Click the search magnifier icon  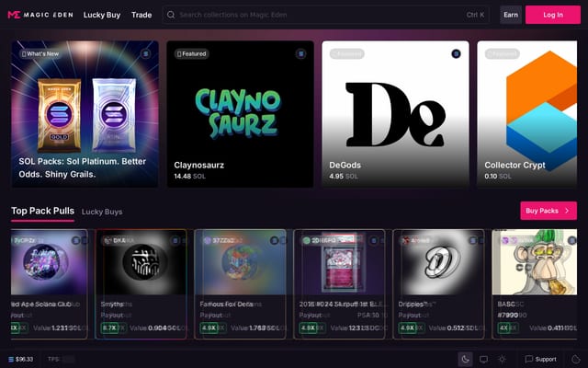point(171,15)
